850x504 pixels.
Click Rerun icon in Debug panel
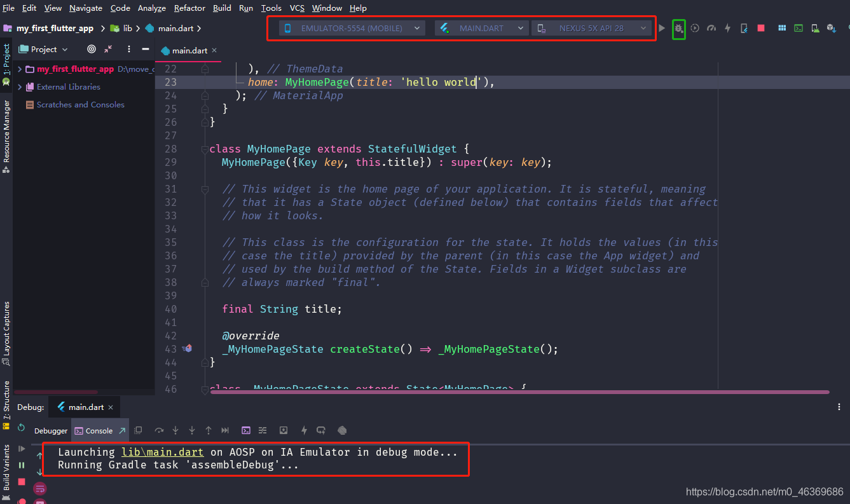(22, 428)
